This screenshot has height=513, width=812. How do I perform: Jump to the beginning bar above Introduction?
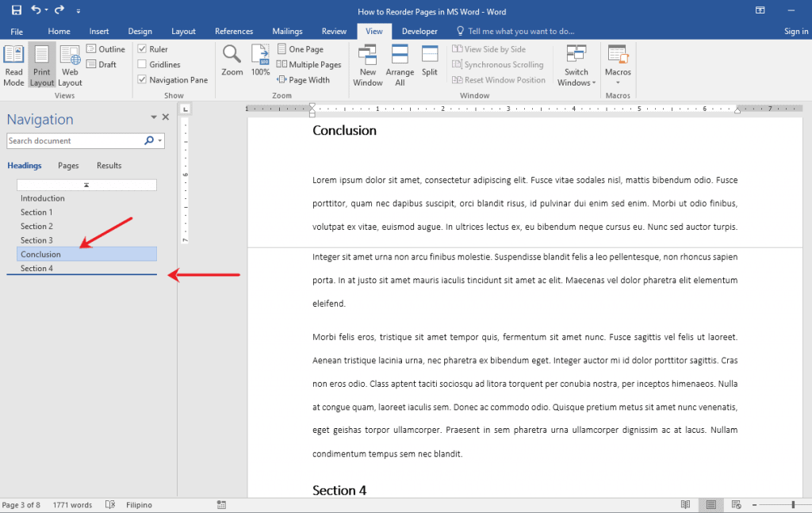pyautogui.click(x=86, y=185)
